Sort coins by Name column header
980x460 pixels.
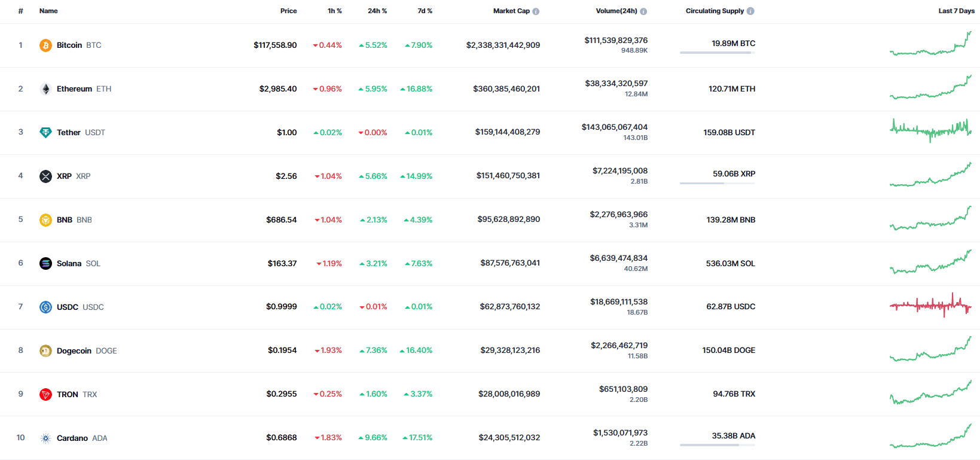(48, 11)
